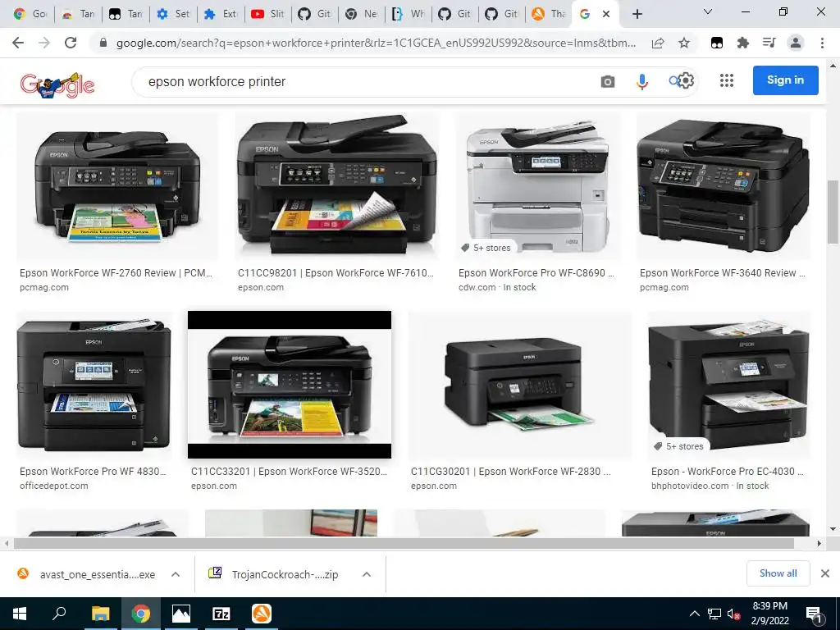Open the TrojanCockroach zip download
Image resolution: width=840 pixels, height=630 pixels.
point(274,574)
